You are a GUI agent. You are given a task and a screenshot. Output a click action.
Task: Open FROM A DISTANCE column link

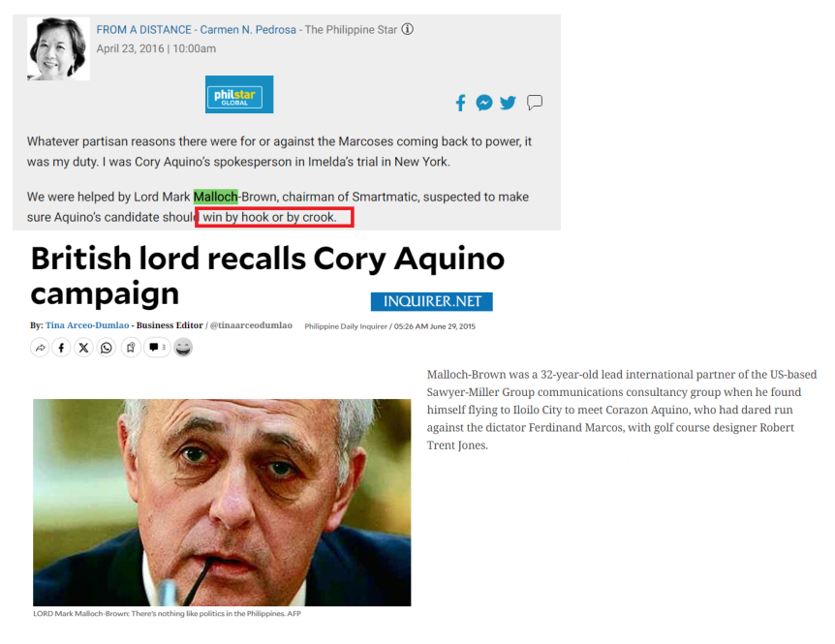pyautogui.click(x=143, y=30)
